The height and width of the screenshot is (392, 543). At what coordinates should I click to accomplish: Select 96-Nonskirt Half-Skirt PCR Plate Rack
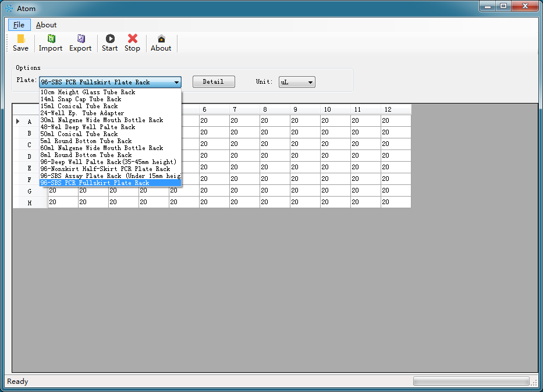click(x=105, y=169)
